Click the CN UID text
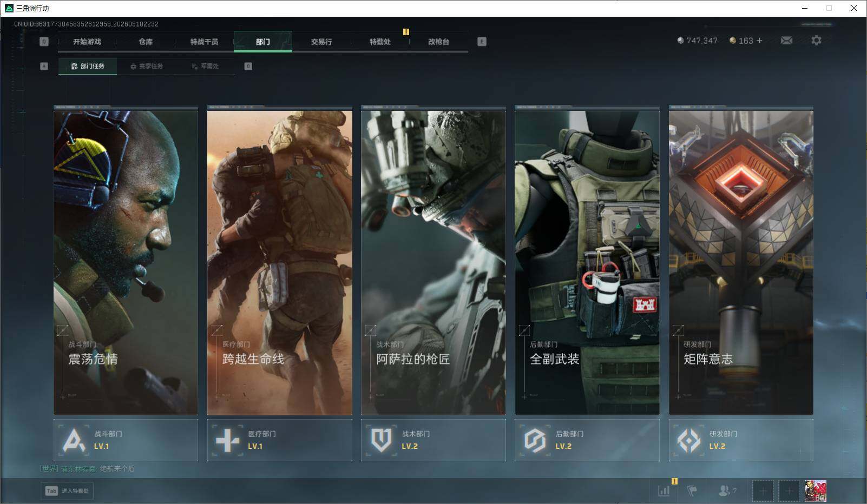 (86, 24)
